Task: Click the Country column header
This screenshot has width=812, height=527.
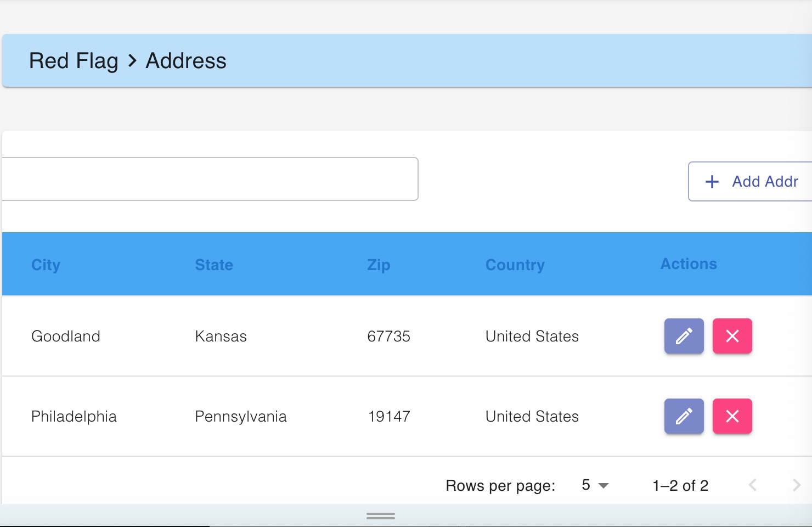Action: point(515,265)
